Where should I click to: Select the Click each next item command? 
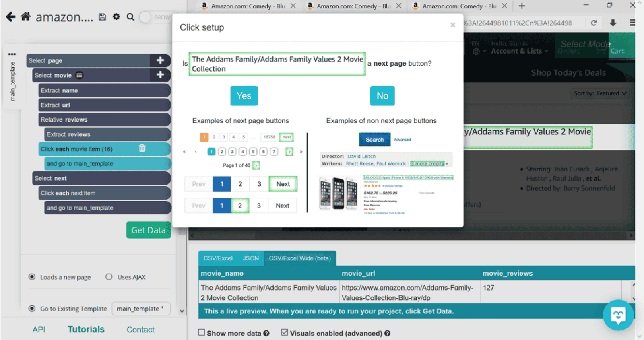[105, 193]
